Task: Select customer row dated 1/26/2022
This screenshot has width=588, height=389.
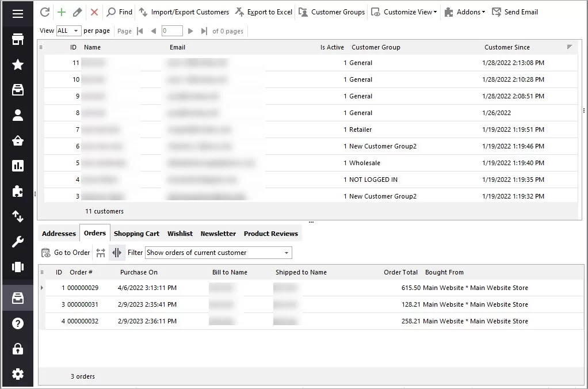Action: 311,113
